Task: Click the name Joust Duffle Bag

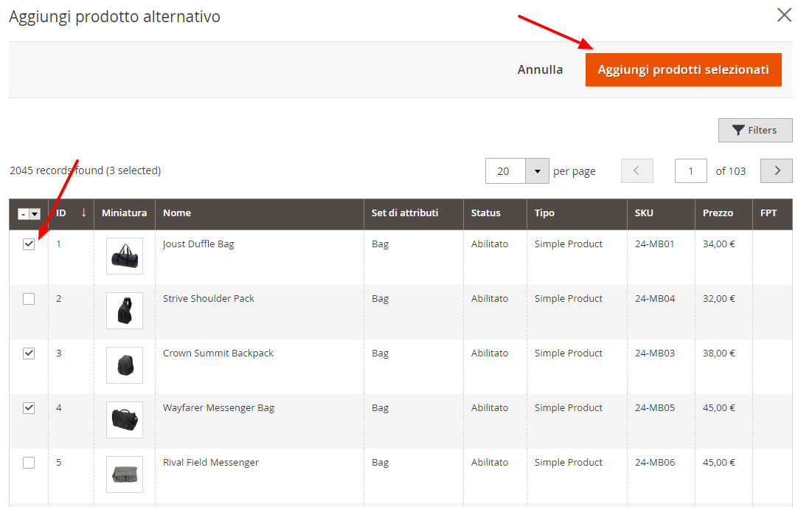Action: pyautogui.click(x=198, y=244)
